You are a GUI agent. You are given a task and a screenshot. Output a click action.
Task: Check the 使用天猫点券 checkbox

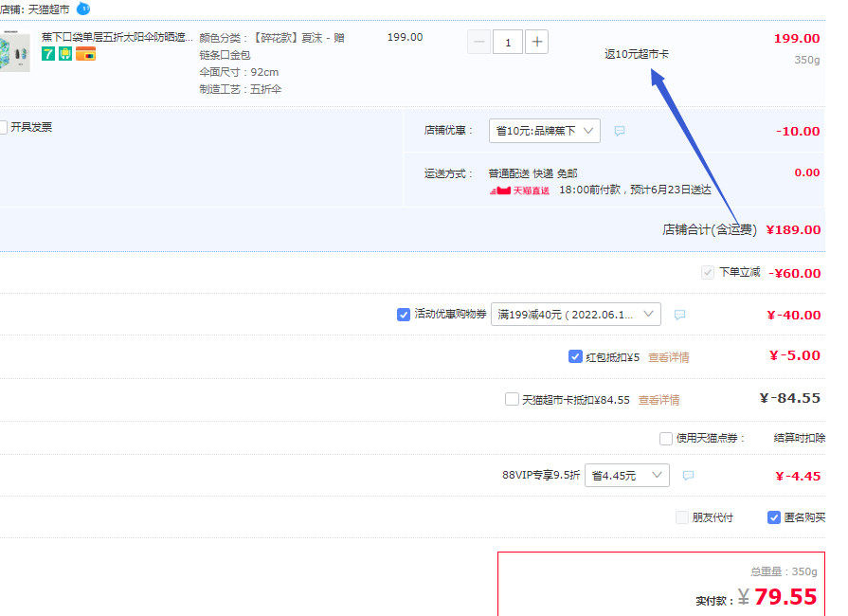666,438
